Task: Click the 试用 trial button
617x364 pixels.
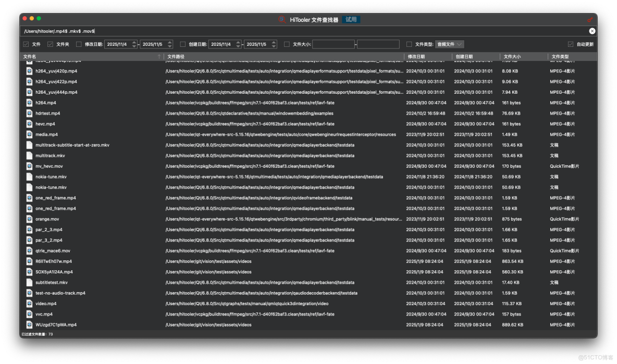Action: pos(351,19)
